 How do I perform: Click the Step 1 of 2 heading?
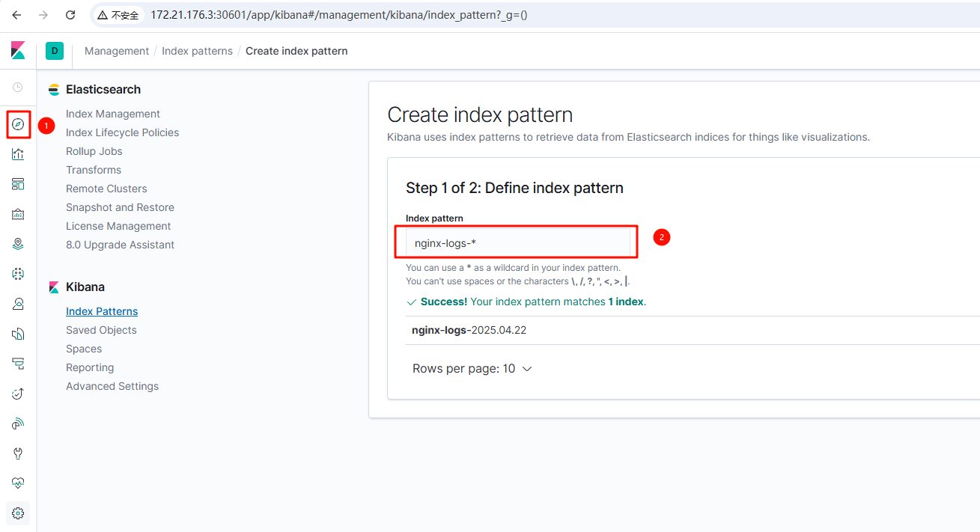pos(514,188)
